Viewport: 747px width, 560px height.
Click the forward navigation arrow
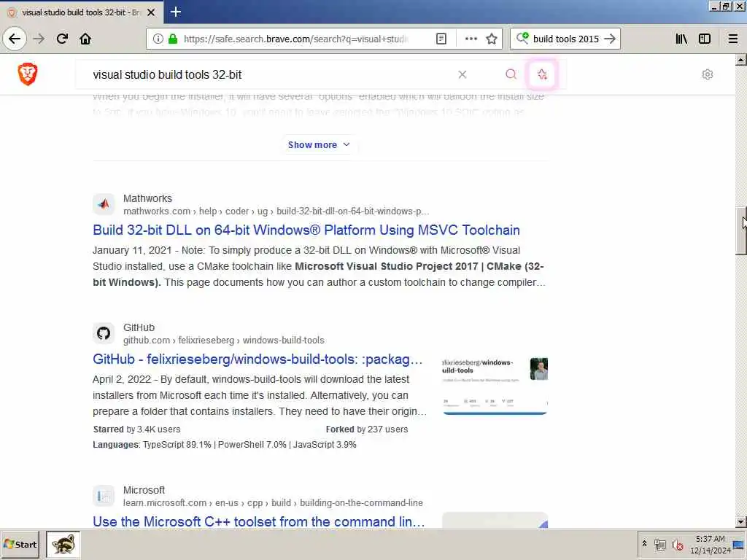[39, 39]
